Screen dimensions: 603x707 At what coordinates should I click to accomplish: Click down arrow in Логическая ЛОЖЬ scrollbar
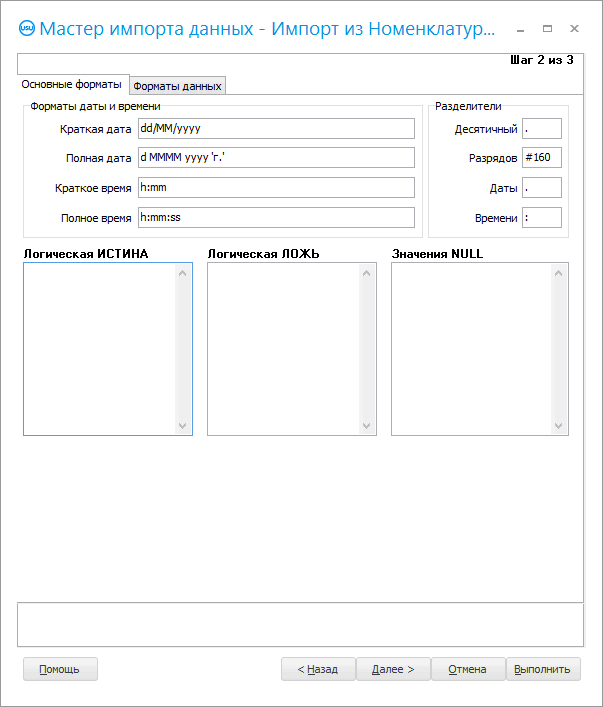click(x=367, y=426)
